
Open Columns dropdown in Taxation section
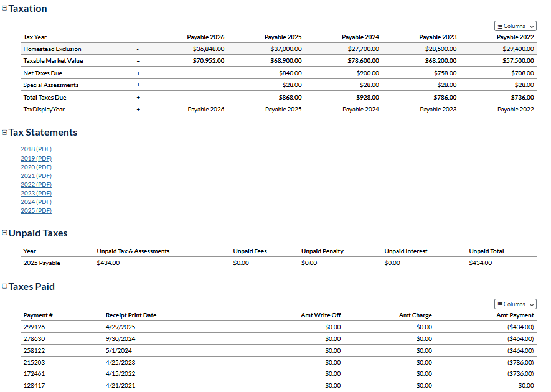(515, 26)
